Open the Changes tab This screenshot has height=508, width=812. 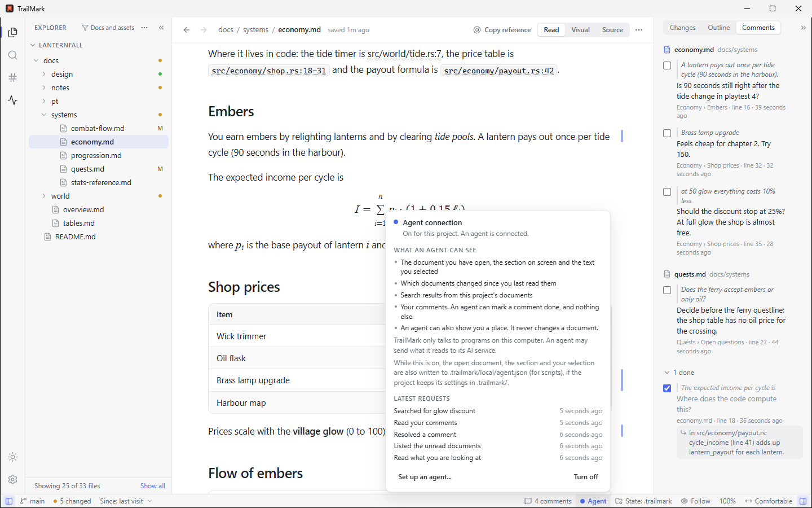click(x=682, y=28)
